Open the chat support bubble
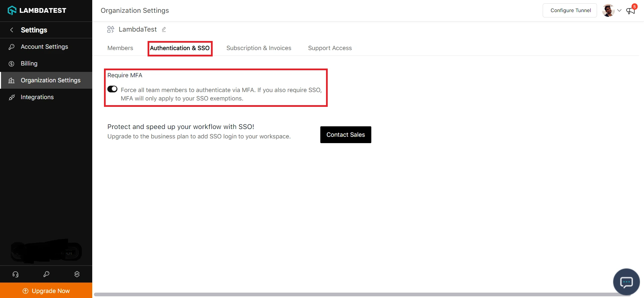 (x=626, y=282)
